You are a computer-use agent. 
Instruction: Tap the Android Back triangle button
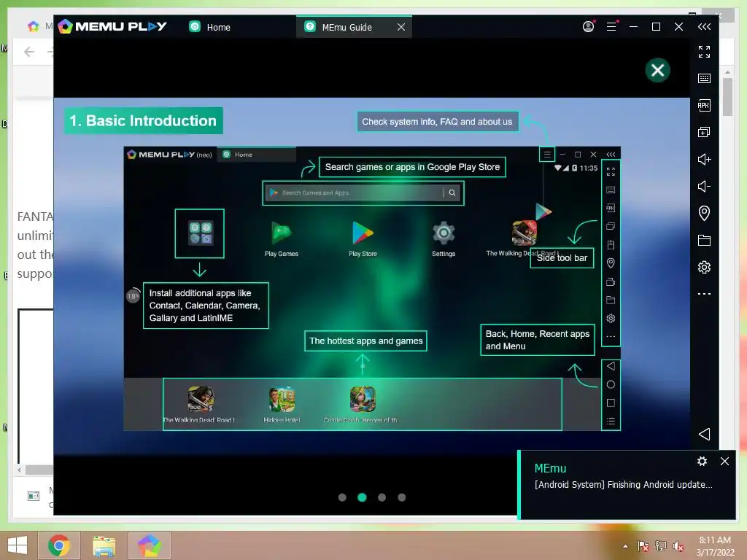point(704,434)
